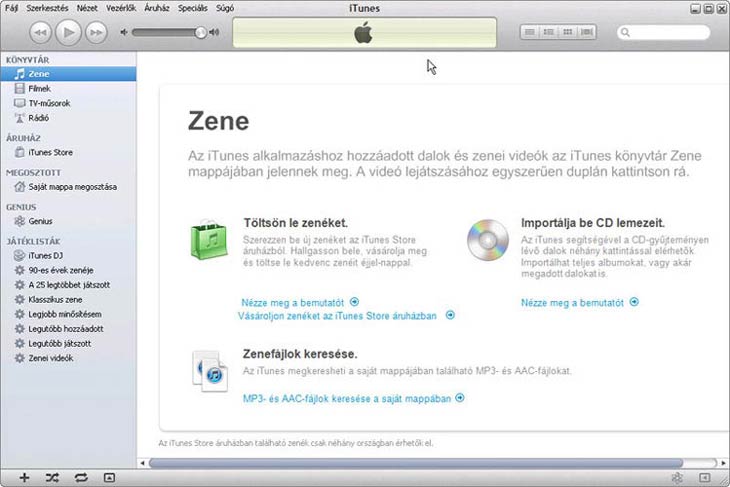Open the Speciális menu
This screenshot has width=730, height=487.
[x=193, y=8]
